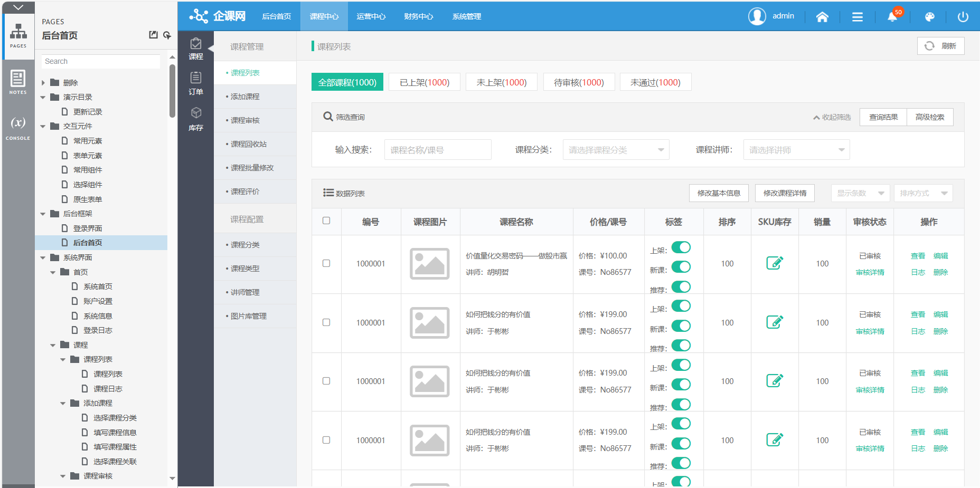Screen dimensions: 980x488
Task: Click the 查询结果 button
Action: pyautogui.click(x=883, y=117)
